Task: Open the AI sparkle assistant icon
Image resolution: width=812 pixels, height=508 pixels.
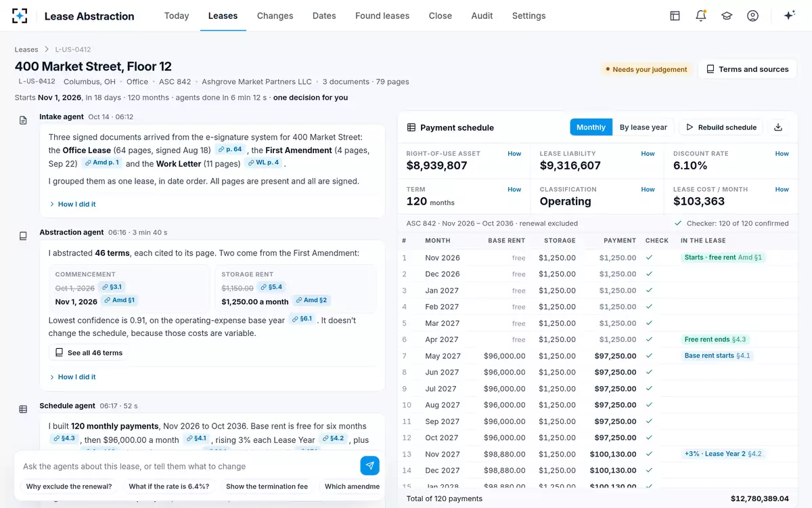Action: (x=789, y=16)
